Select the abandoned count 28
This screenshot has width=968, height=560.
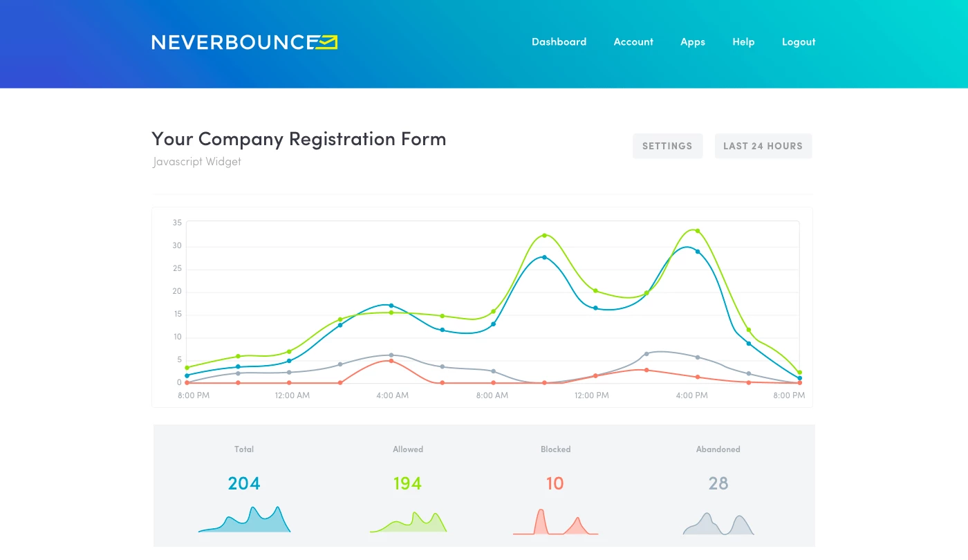(718, 483)
